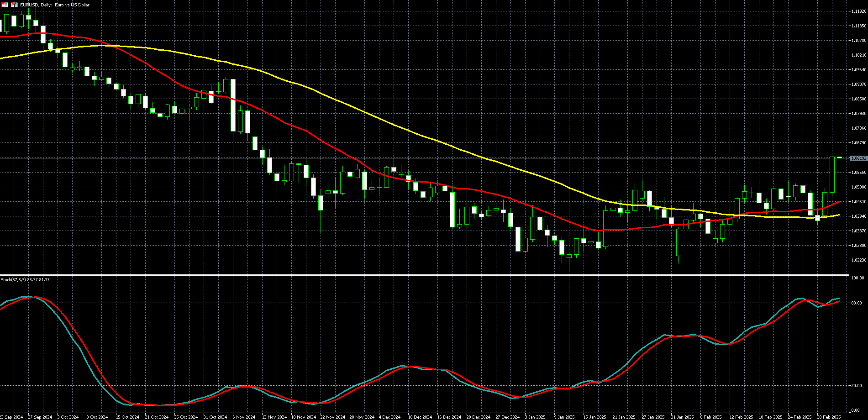Click the '15 Jan 2025' date label
This screenshot has height=420, width=868.
594,417
